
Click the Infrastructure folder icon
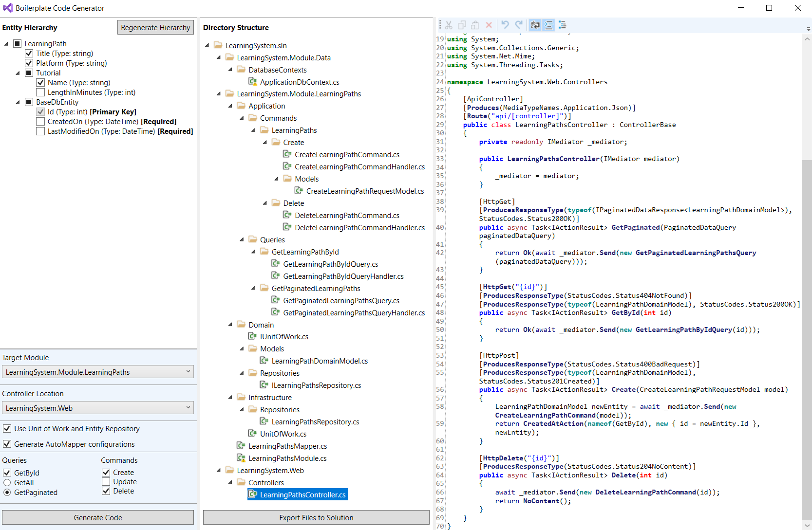(x=241, y=397)
